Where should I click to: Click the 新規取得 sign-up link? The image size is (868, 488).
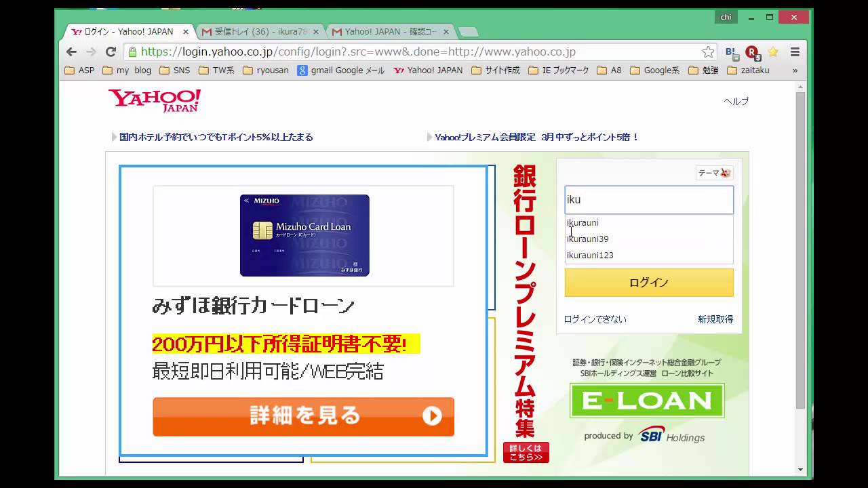(715, 319)
